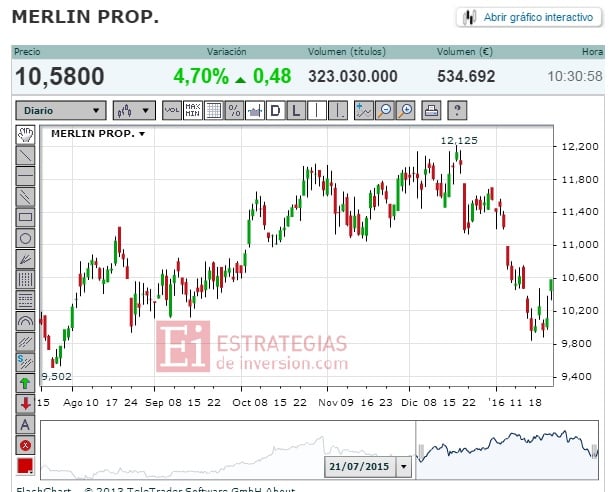Print the chart
Screen dimensions: 609x492
pos(431,111)
